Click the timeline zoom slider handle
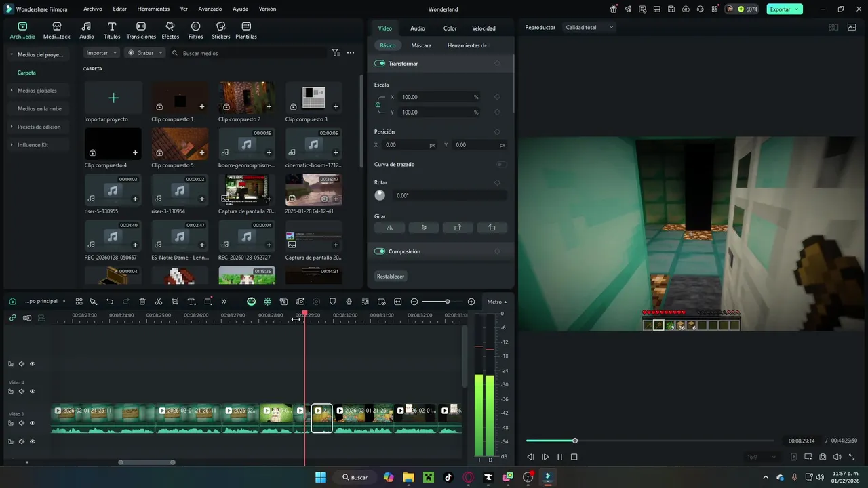Viewport: 868px width, 488px height. pos(447,302)
